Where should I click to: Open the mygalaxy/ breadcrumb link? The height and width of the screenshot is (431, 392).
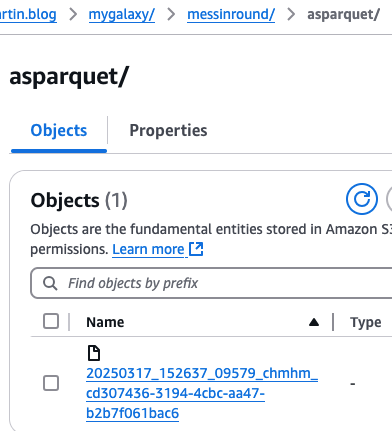(x=122, y=15)
